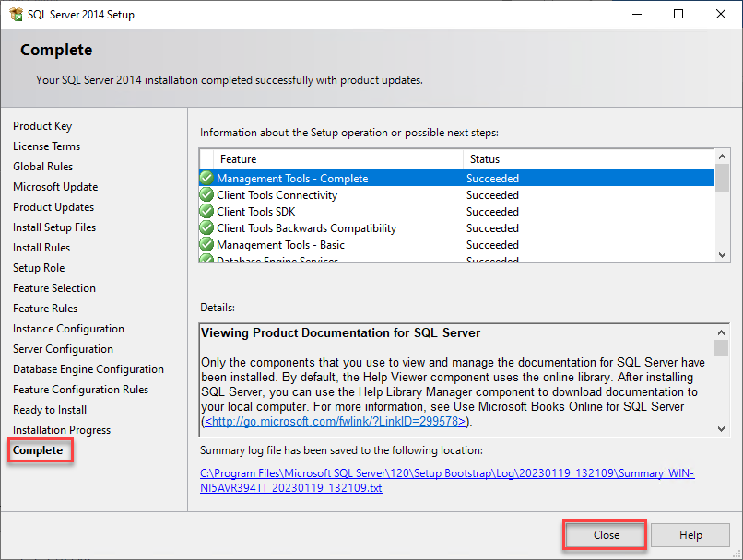Click the Product Updates step
Viewport: 743px width, 560px height.
pos(53,207)
